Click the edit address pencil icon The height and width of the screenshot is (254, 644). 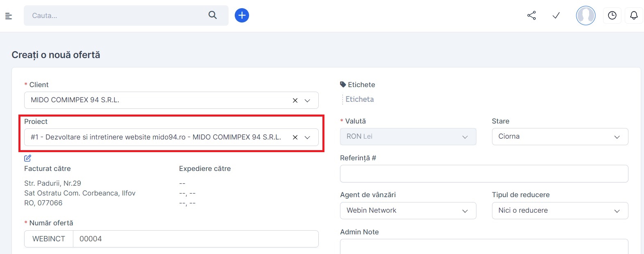[27, 158]
